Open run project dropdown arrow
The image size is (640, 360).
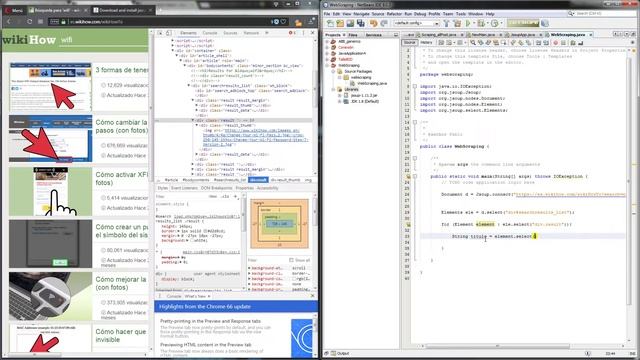473,24
